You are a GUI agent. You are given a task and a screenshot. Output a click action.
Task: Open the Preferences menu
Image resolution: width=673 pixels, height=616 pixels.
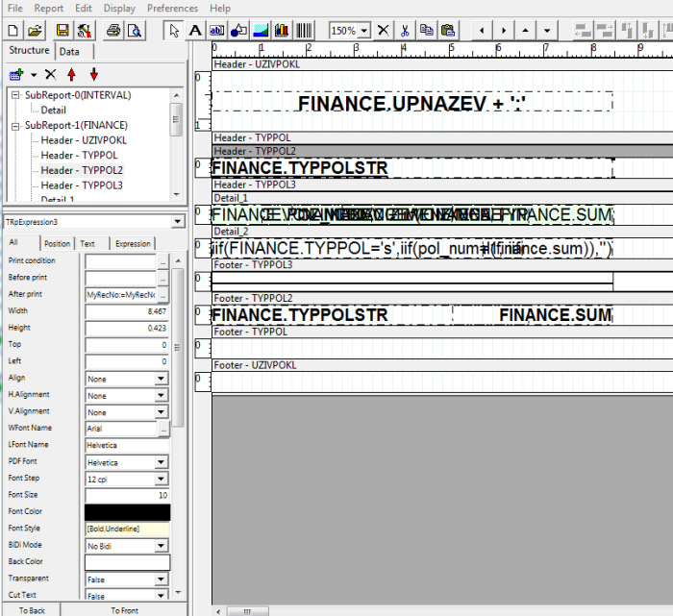tap(172, 8)
